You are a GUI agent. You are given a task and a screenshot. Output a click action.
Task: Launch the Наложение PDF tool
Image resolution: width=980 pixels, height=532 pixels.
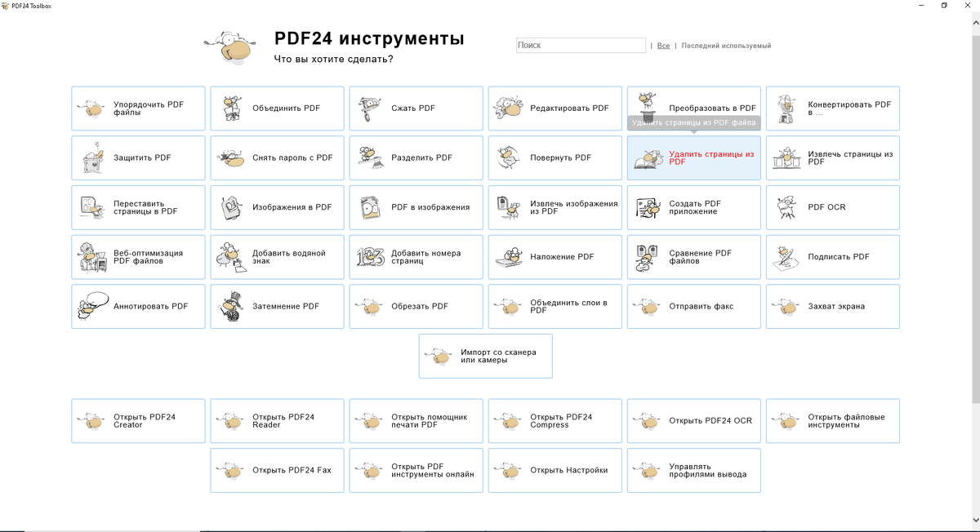555,257
